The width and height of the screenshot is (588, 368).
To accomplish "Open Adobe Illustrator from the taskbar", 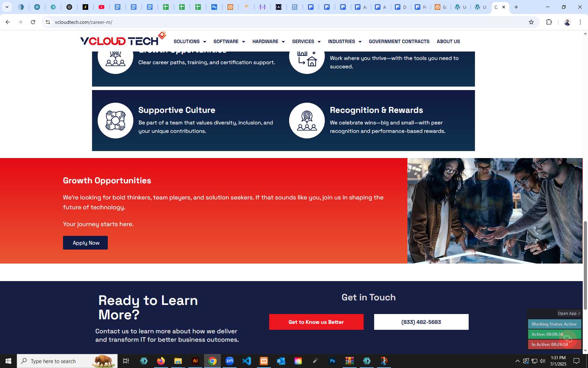I will (195, 361).
